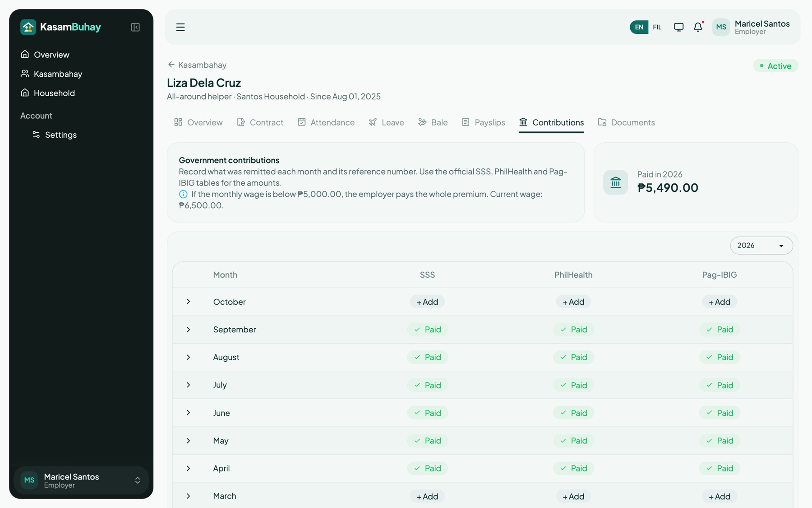Switch to the Payslips tab

click(483, 122)
